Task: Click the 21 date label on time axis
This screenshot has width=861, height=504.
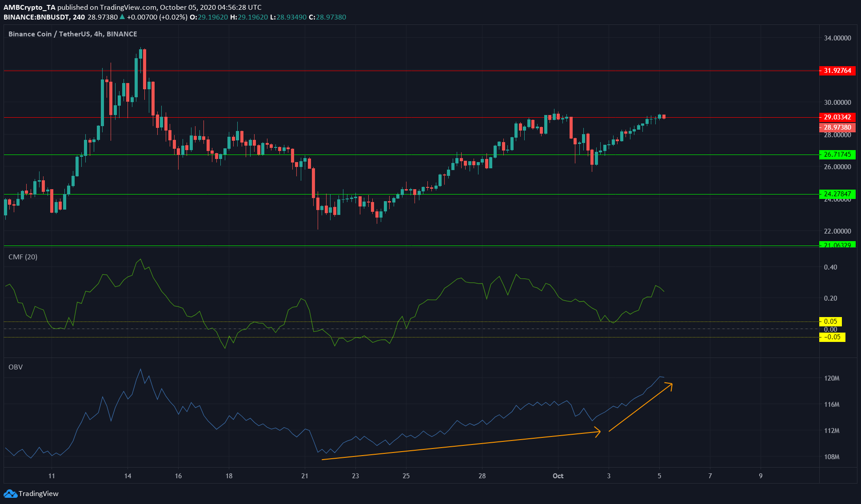Action: [305, 476]
